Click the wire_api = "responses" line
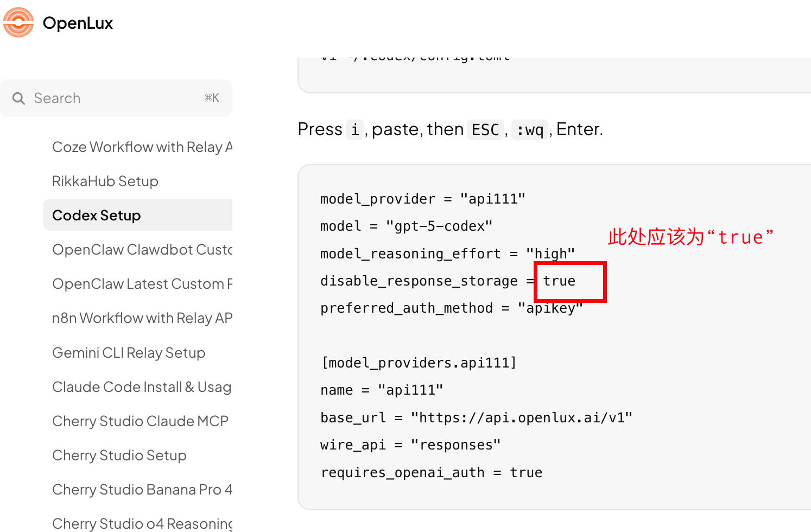The height and width of the screenshot is (532, 811). 410,445
